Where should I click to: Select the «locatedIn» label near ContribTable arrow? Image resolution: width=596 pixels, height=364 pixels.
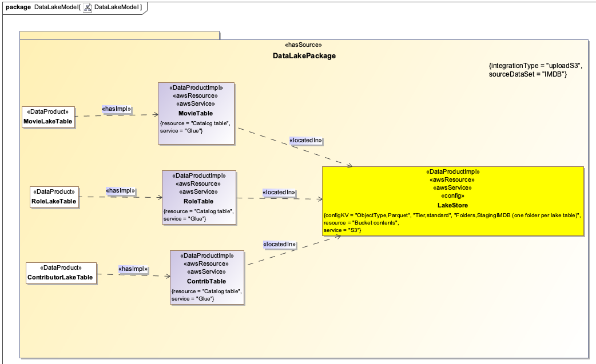[279, 245]
